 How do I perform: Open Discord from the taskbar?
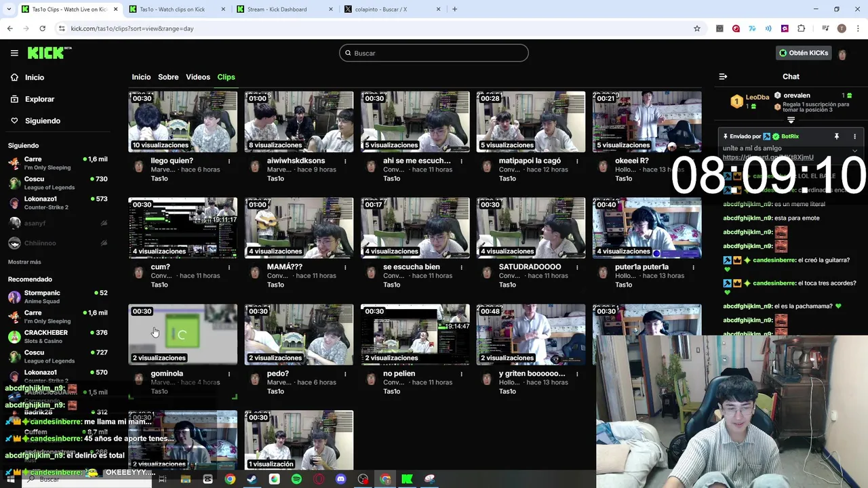click(340, 479)
